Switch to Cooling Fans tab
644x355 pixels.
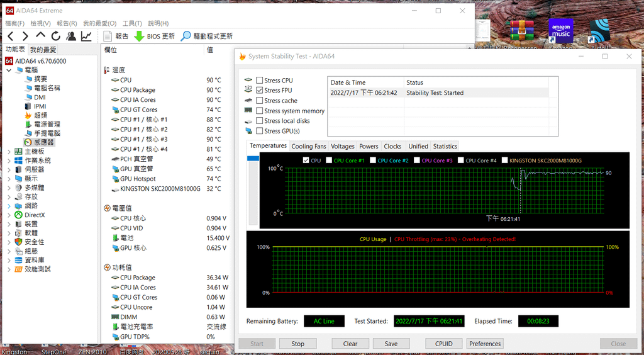309,146
